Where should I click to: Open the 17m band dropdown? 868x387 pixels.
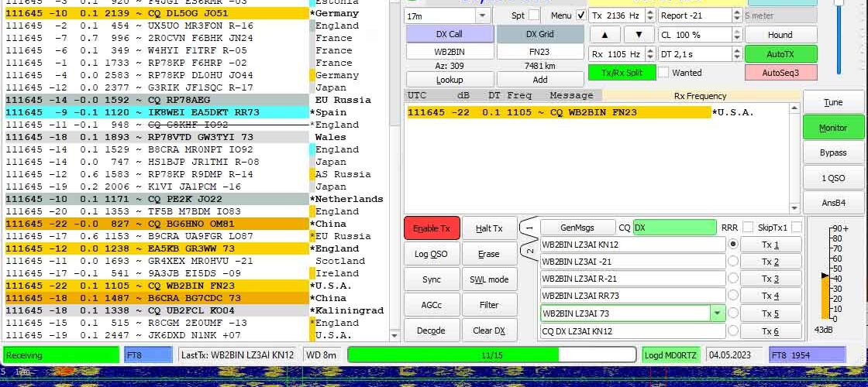click(x=483, y=16)
